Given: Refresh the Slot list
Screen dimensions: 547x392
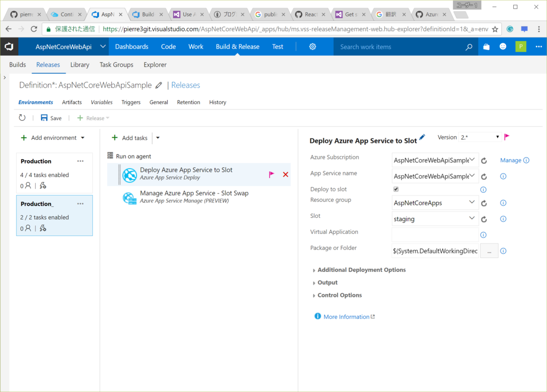Looking at the screenshot, I should (x=484, y=219).
